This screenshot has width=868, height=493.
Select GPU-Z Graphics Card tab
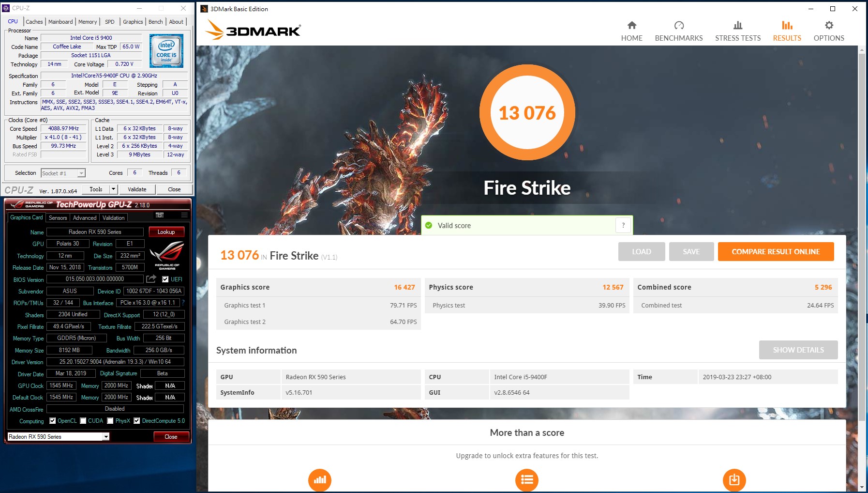pyautogui.click(x=27, y=217)
